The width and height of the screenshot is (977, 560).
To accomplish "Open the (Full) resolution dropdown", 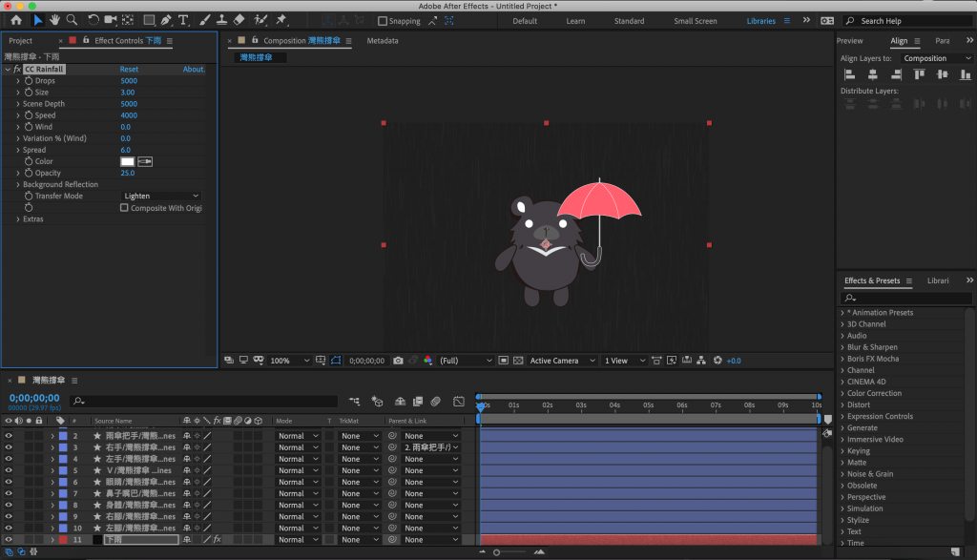I will tap(466, 361).
